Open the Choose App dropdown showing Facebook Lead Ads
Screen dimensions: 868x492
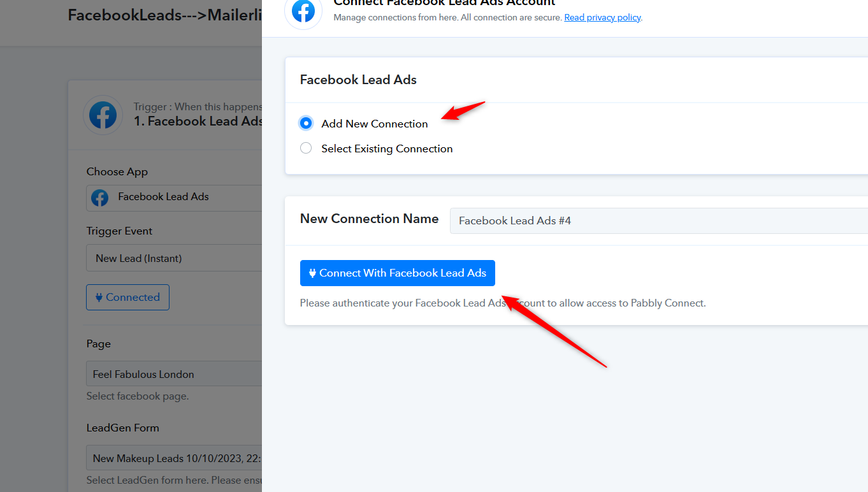(x=174, y=198)
